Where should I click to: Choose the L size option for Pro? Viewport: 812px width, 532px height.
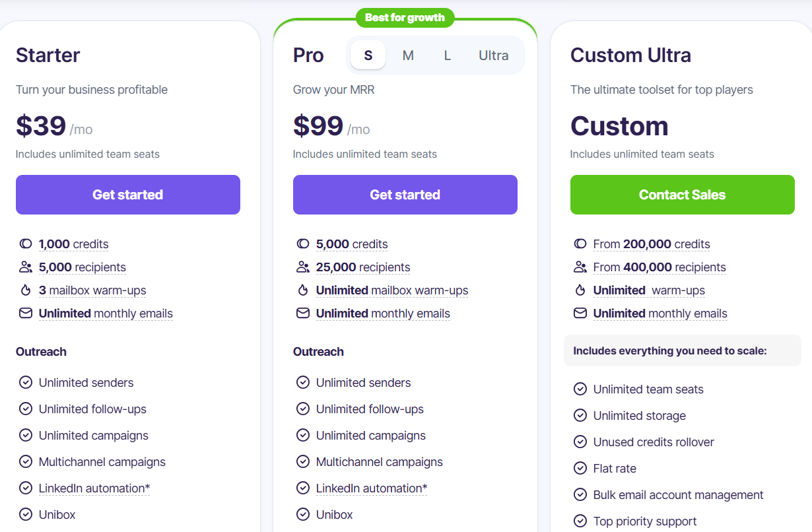pyautogui.click(x=447, y=55)
